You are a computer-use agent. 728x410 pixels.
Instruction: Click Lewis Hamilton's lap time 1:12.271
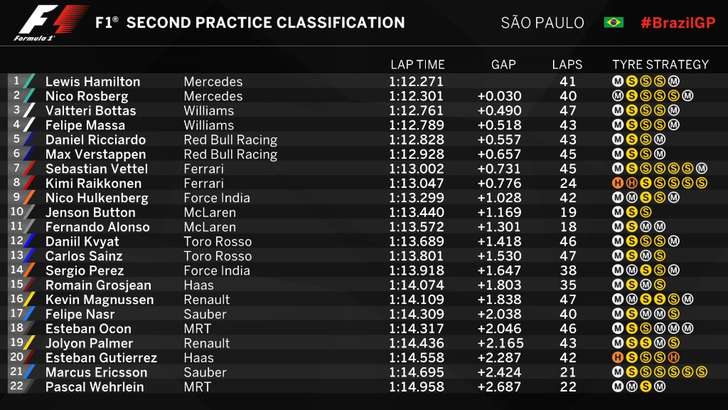coord(417,81)
